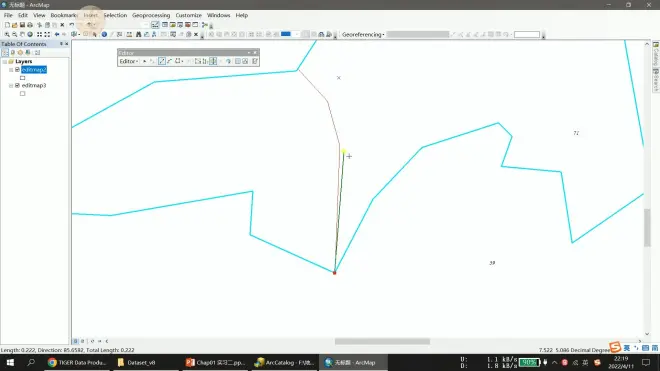Image resolution: width=660 pixels, height=371 pixels.
Task: Toggle visibility checkbox for editmap3 layer
Action: tap(17, 85)
